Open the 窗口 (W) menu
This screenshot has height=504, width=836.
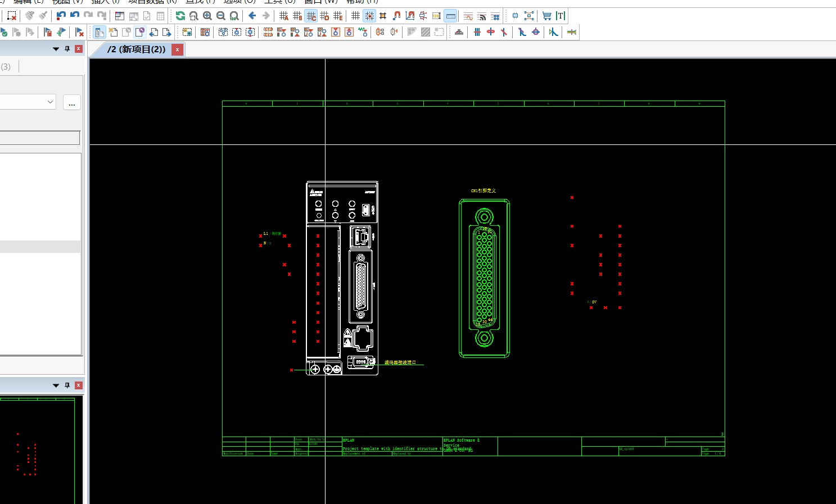click(320, 2)
